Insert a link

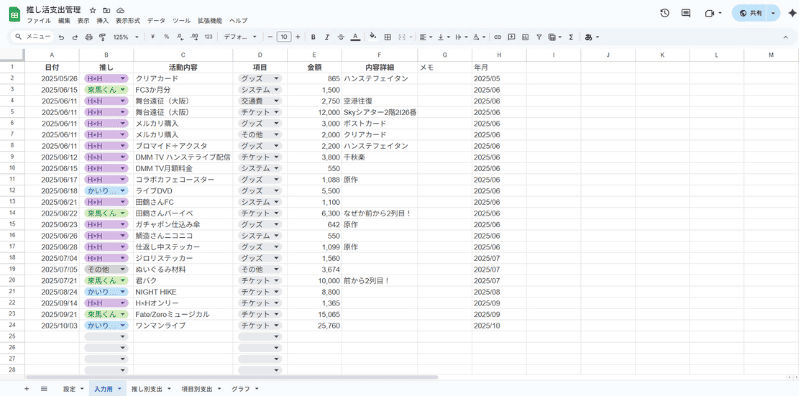[498, 37]
